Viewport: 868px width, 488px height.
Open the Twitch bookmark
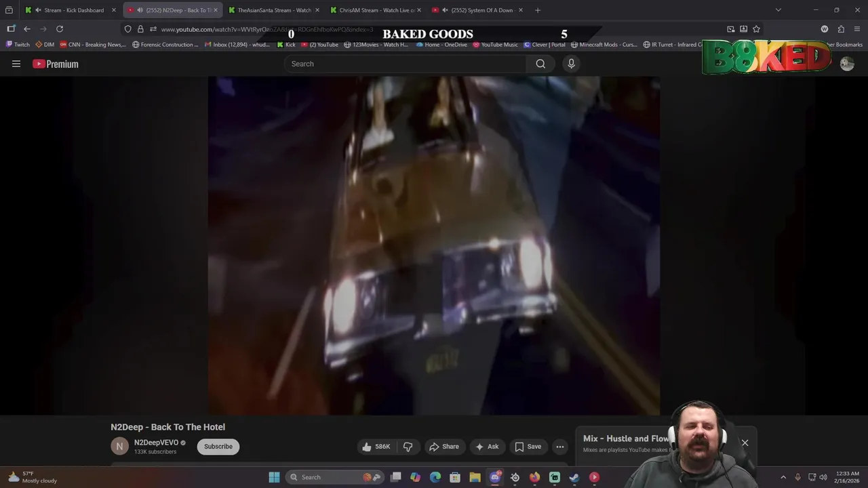point(18,45)
